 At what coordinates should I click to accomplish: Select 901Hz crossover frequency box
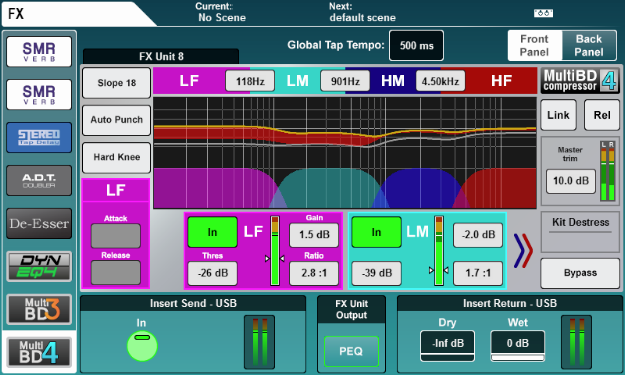click(x=345, y=81)
